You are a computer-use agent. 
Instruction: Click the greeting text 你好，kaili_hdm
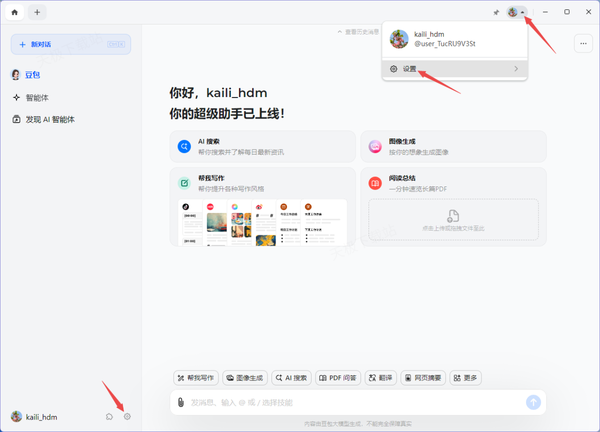point(218,93)
